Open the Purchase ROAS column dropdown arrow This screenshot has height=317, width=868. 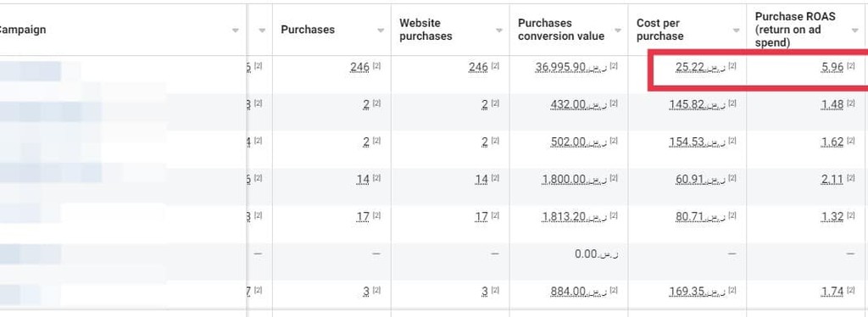pos(854,31)
